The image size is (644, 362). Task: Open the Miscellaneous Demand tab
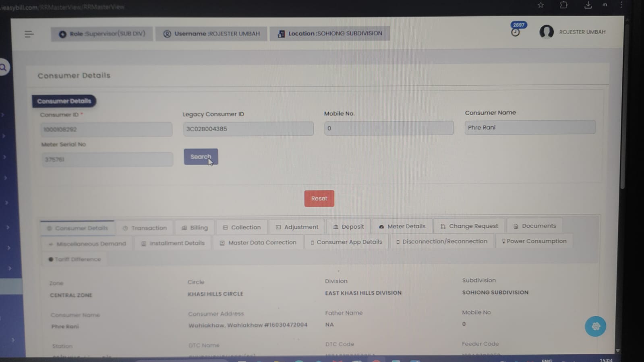(87, 244)
